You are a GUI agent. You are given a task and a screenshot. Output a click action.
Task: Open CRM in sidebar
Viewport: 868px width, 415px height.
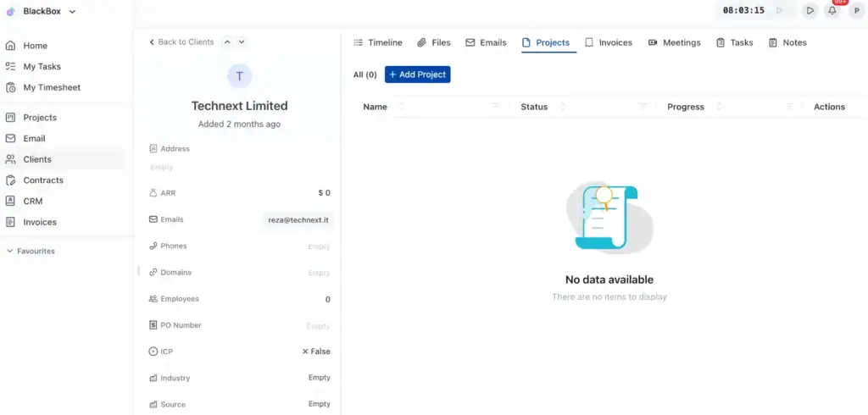click(33, 202)
